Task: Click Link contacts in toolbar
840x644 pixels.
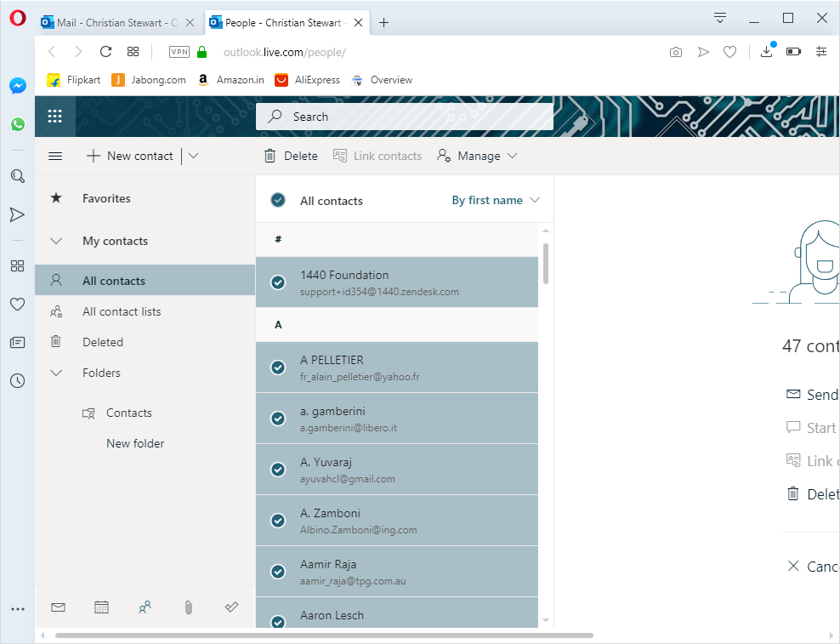Action: (x=377, y=156)
